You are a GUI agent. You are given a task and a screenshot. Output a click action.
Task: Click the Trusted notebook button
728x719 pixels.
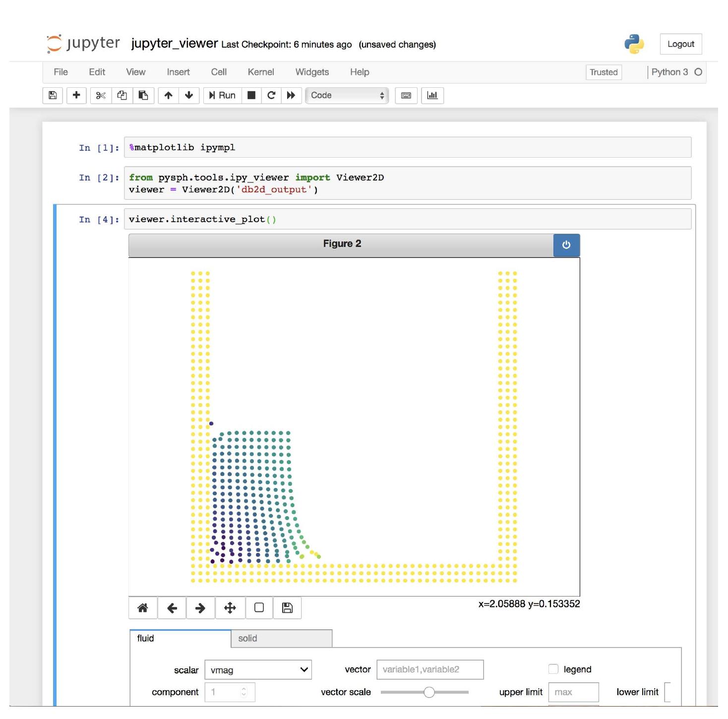point(604,72)
